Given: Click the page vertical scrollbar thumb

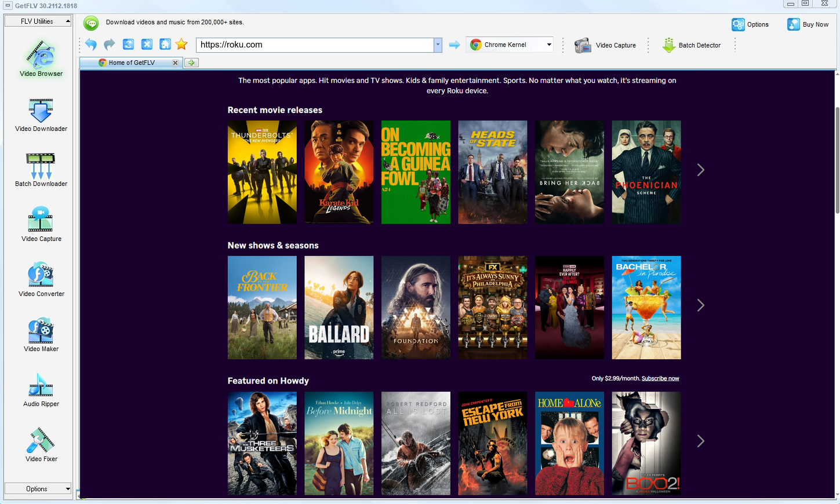Looking at the screenshot, I should pyautogui.click(x=837, y=160).
